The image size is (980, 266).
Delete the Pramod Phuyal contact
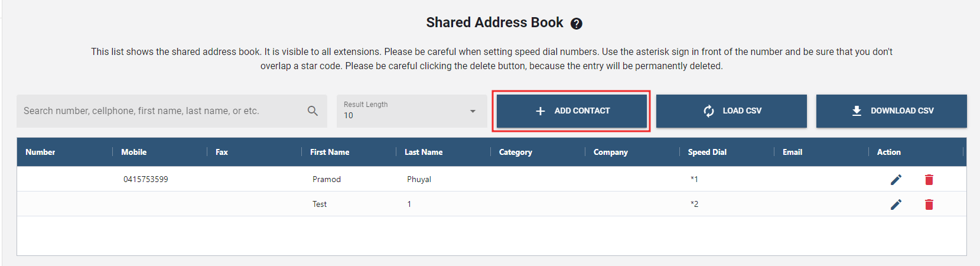[929, 180]
